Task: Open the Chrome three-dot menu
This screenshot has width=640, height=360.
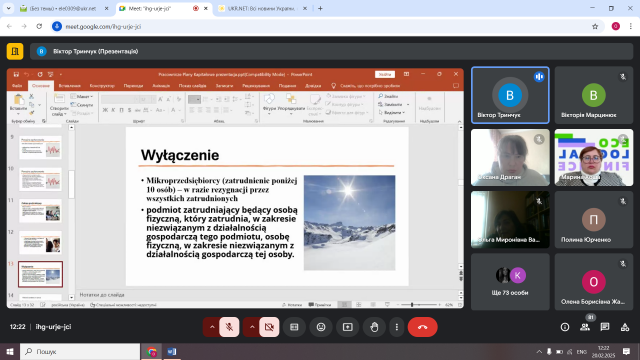Action: coord(631,27)
